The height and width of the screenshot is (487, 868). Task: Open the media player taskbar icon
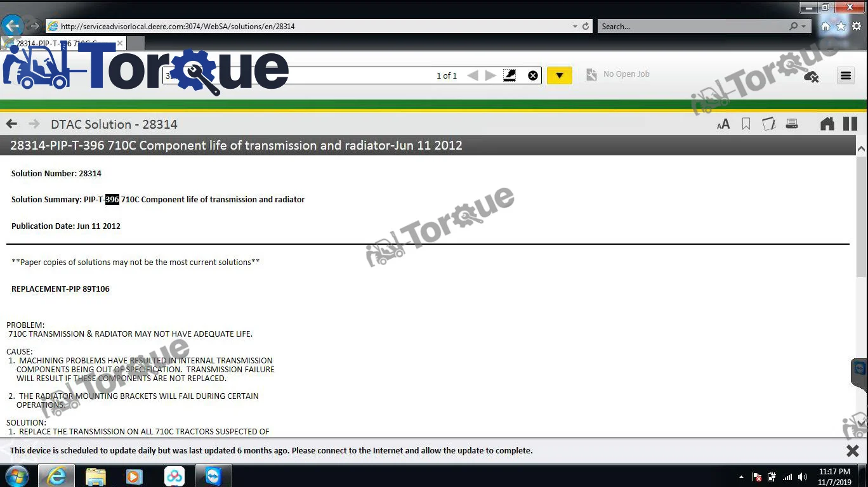coord(135,476)
